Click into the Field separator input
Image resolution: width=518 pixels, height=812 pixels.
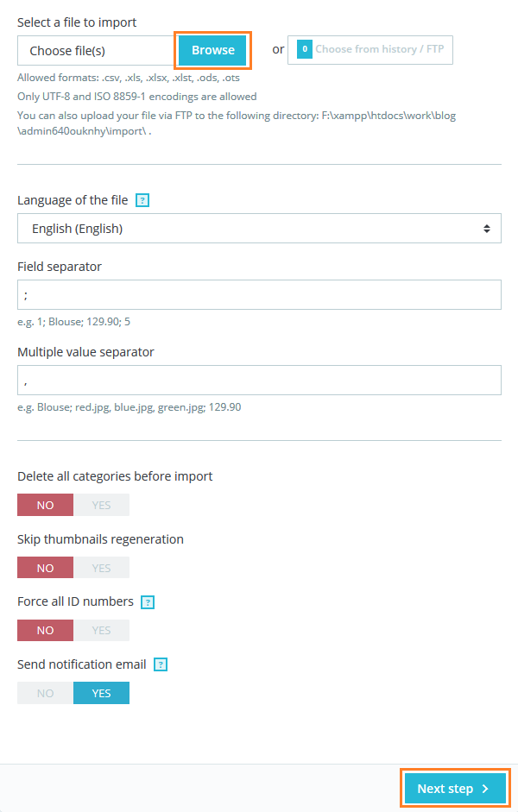click(259, 294)
